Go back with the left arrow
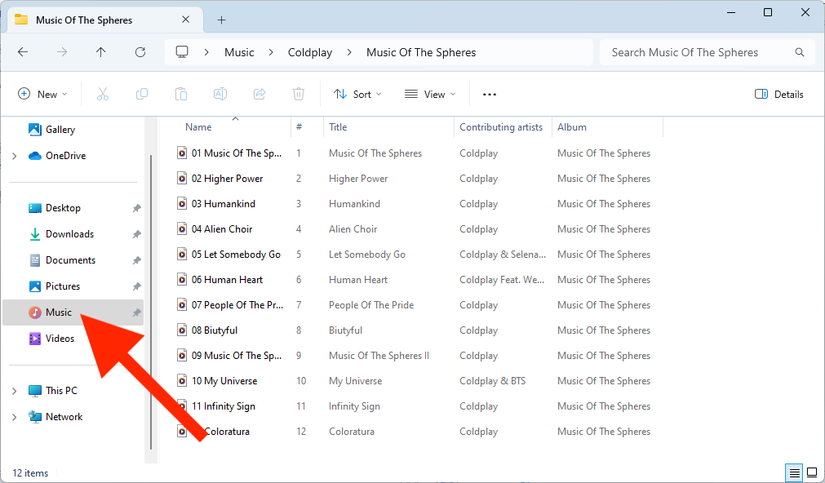The height and width of the screenshot is (483, 825). [x=23, y=52]
